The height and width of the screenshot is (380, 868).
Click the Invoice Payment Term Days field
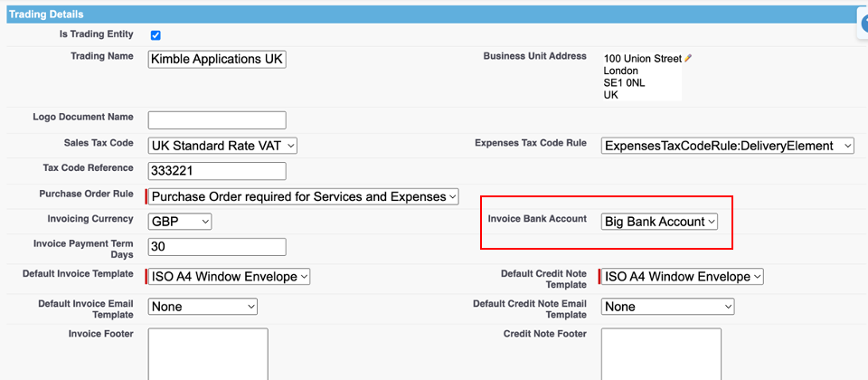pos(217,247)
